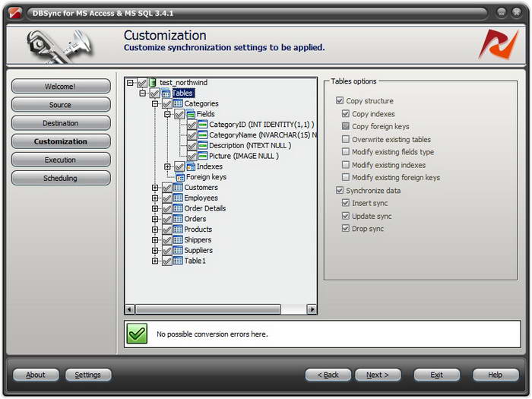Go to the Scheduling step

click(61, 178)
